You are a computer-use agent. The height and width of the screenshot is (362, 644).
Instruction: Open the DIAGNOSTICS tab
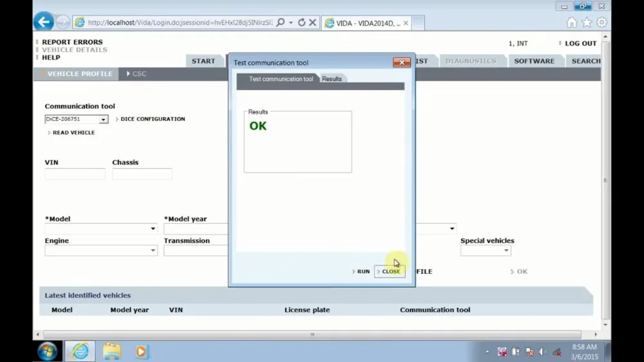click(471, 61)
